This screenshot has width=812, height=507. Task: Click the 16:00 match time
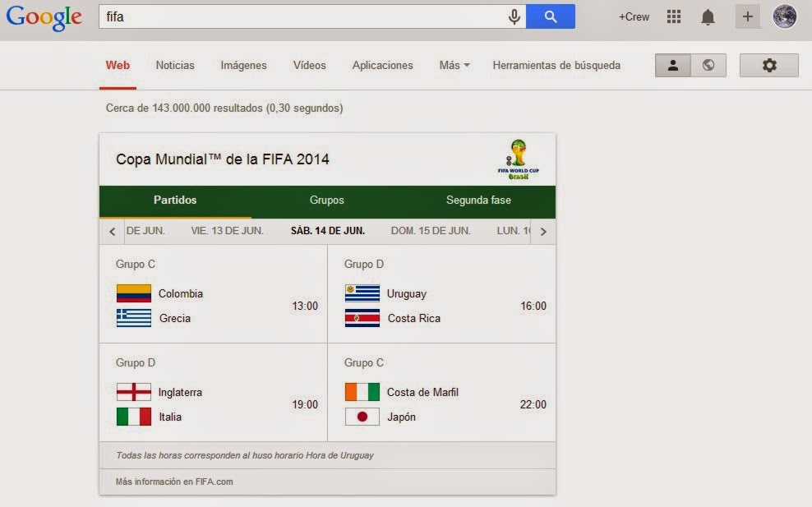[x=533, y=306]
